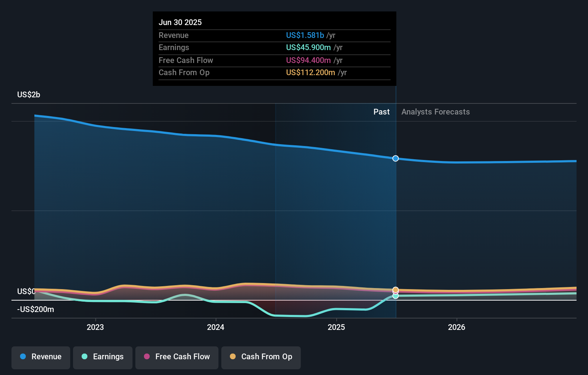Click the US$94.400m free cash flow value
The height and width of the screenshot is (375, 588).
pyautogui.click(x=308, y=60)
